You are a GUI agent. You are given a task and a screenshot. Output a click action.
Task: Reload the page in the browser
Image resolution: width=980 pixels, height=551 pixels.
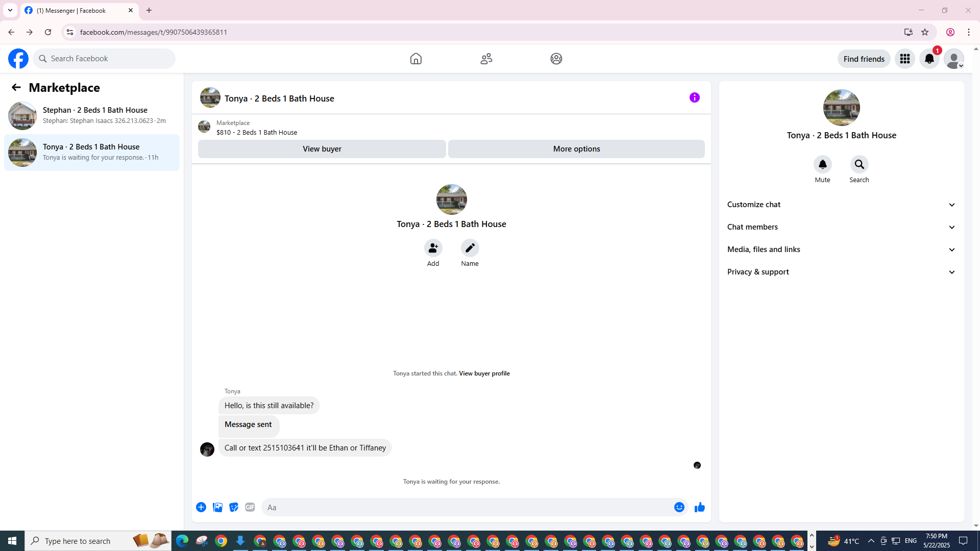[x=48, y=32]
